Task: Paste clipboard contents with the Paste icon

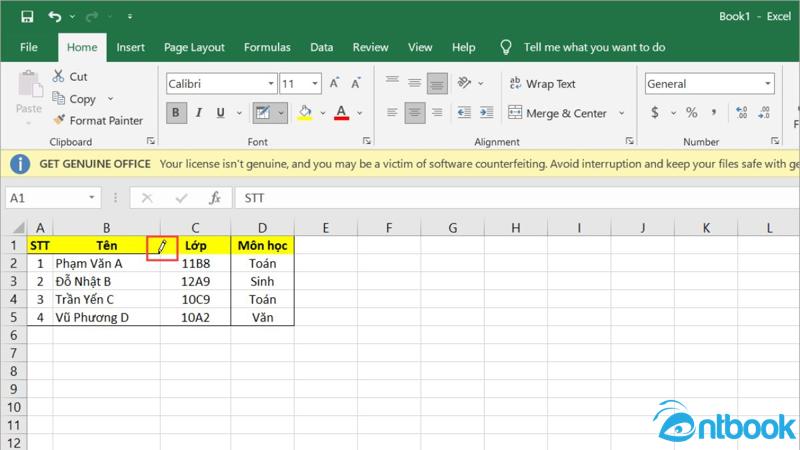Action: tap(29, 84)
